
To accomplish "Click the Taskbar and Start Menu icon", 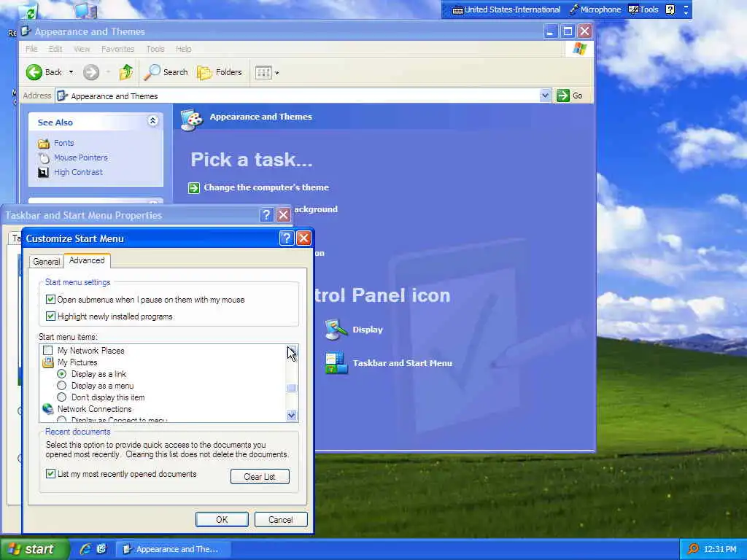I will (x=336, y=363).
